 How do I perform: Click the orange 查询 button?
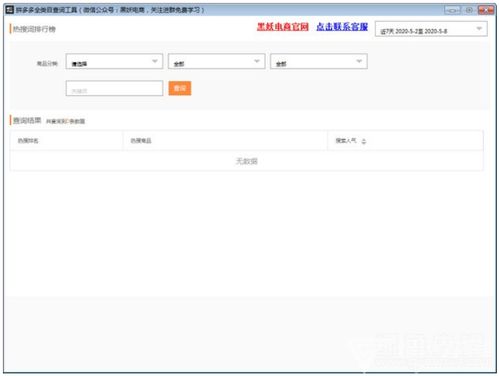pyautogui.click(x=180, y=88)
